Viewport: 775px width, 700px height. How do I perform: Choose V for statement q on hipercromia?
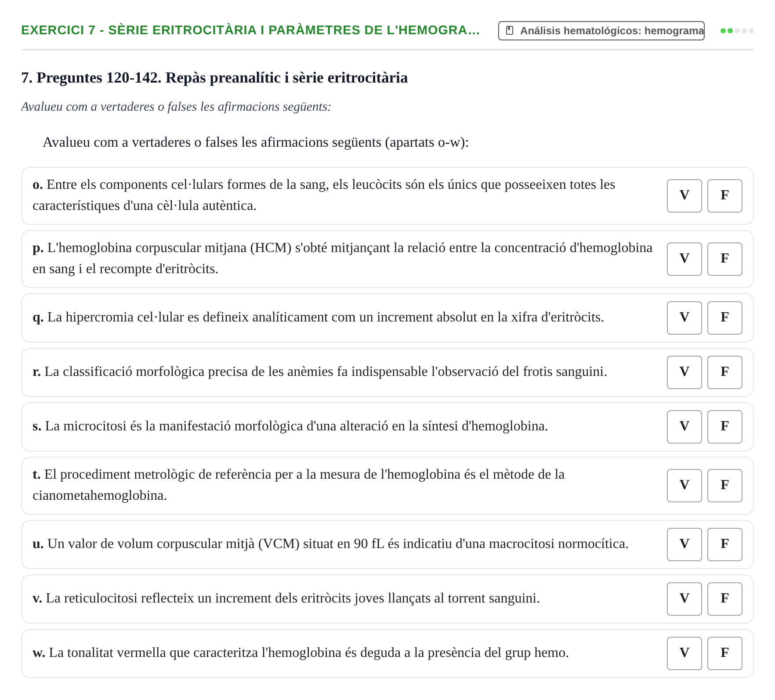click(x=684, y=318)
